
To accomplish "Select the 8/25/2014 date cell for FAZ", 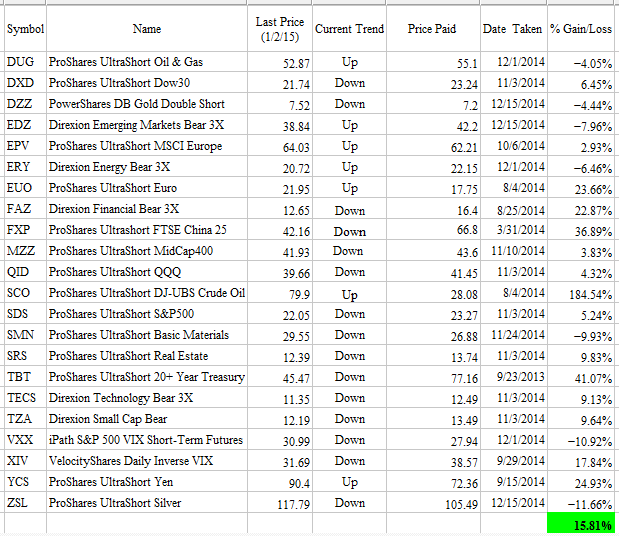I will tap(514, 209).
